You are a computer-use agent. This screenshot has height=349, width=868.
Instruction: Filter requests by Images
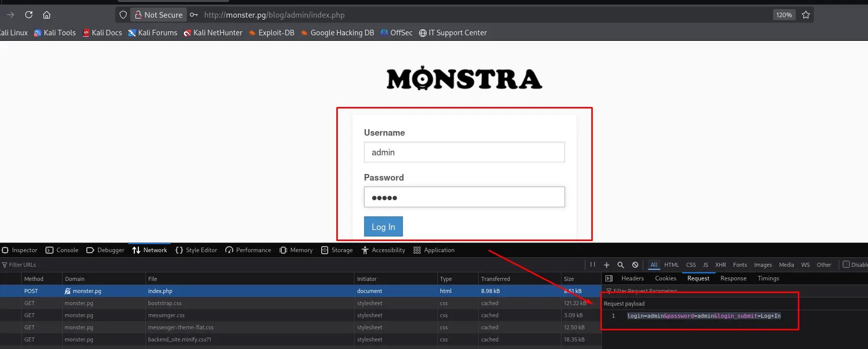[763, 265]
